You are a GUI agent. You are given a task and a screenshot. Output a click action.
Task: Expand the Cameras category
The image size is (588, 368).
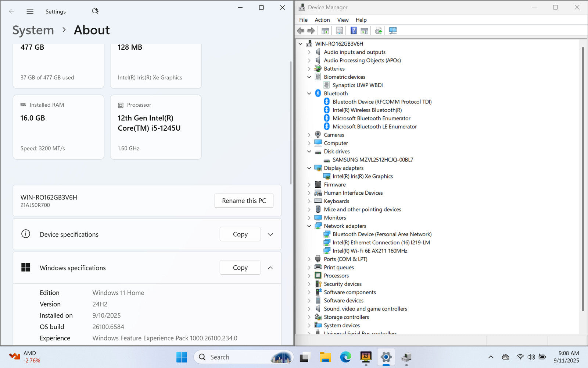(309, 135)
